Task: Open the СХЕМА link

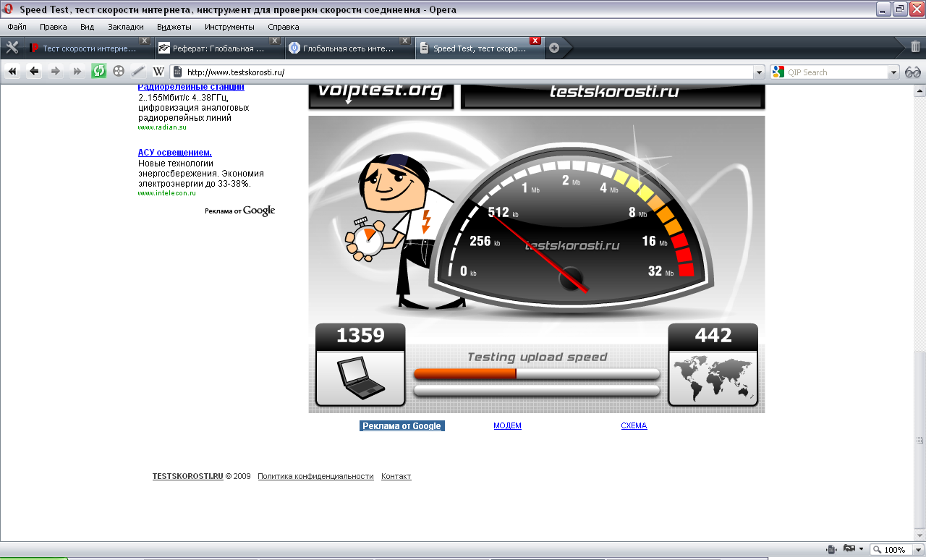Action: pyautogui.click(x=634, y=425)
